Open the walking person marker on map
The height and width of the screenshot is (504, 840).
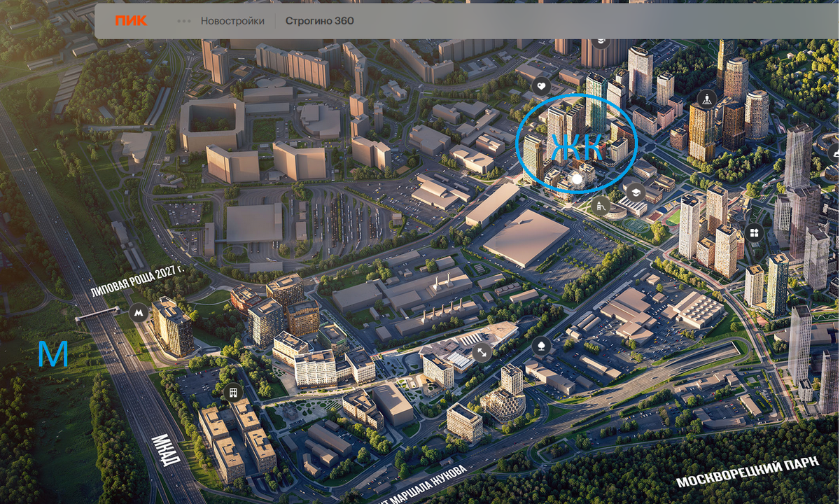(706, 99)
